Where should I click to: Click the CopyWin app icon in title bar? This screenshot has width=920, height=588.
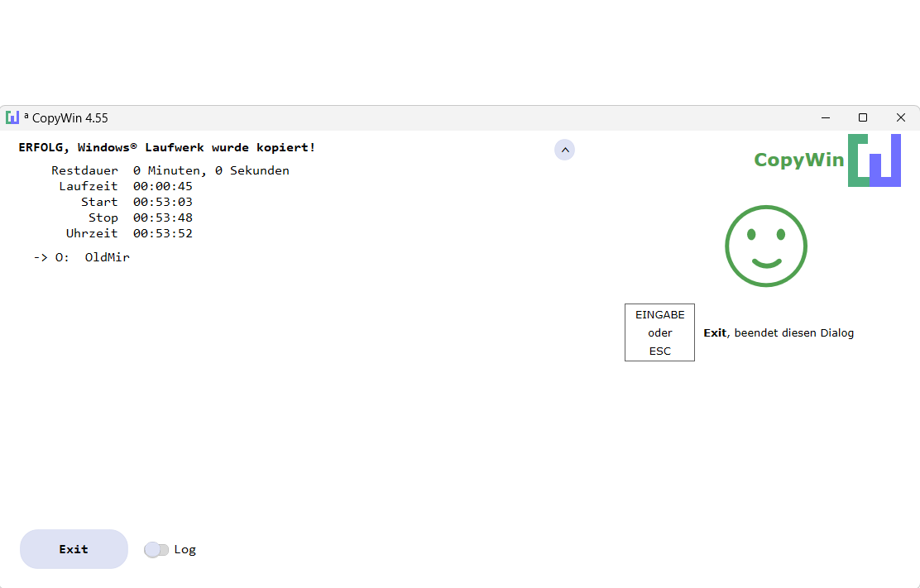pyautogui.click(x=12, y=117)
